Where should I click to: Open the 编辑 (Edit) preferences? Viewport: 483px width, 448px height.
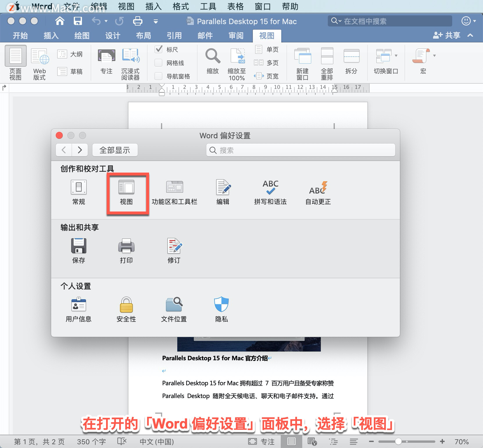tap(223, 192)
